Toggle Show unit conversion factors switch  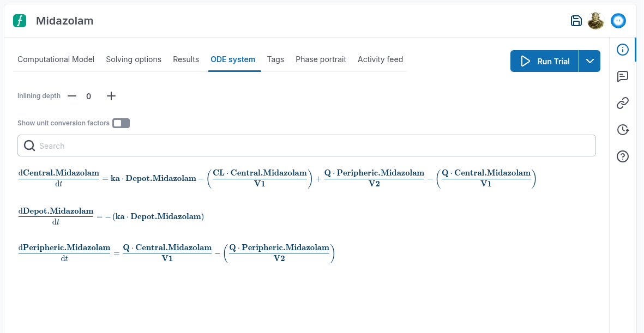121,123
